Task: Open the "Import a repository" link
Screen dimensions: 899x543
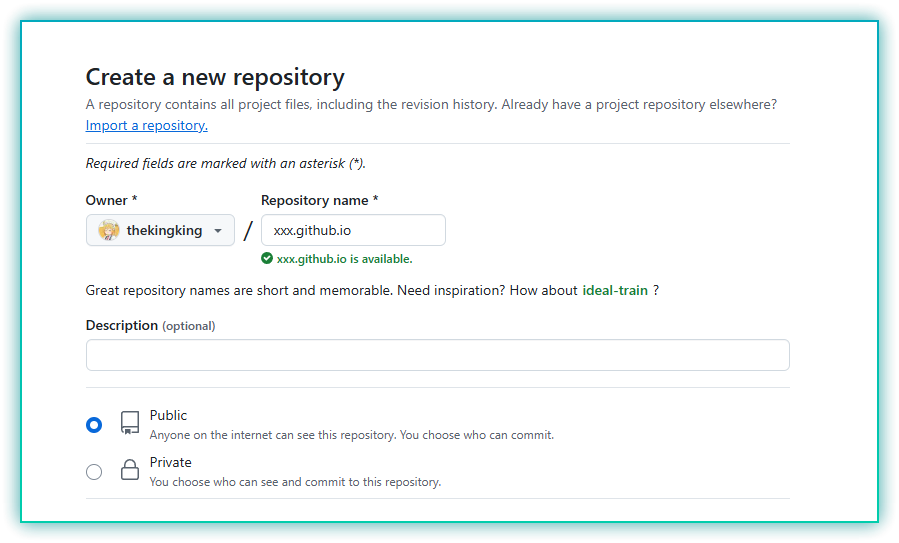Action: coord(146,125)
